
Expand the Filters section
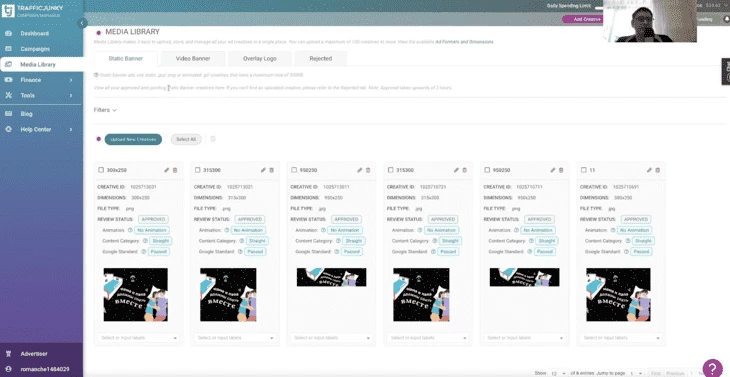click(x=105, y=110)
